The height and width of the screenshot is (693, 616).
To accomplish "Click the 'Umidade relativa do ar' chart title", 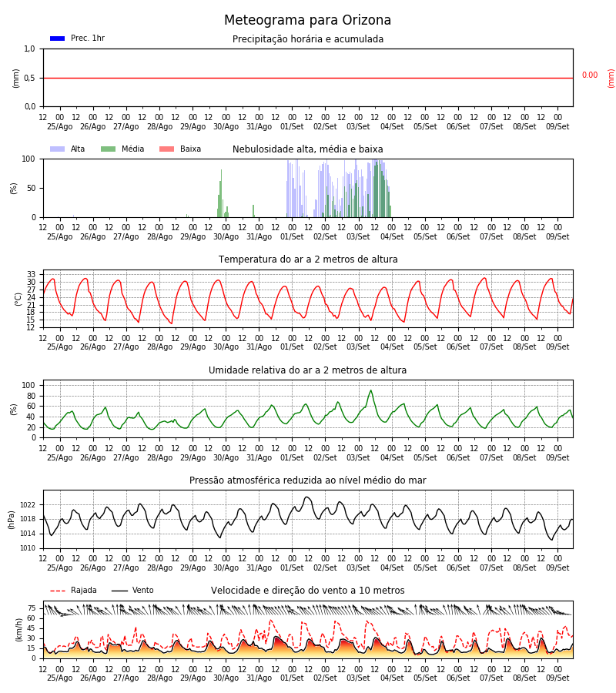I will [307, 370].
